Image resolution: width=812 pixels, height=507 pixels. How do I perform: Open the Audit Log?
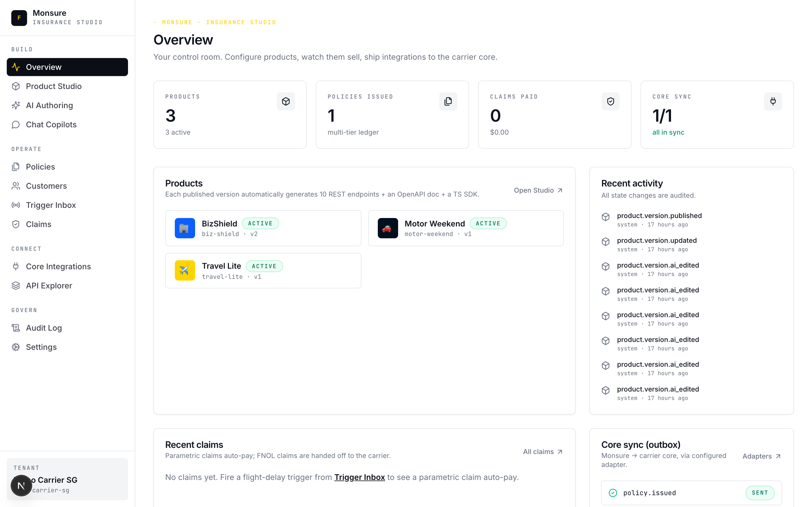(x=44, y=328)
